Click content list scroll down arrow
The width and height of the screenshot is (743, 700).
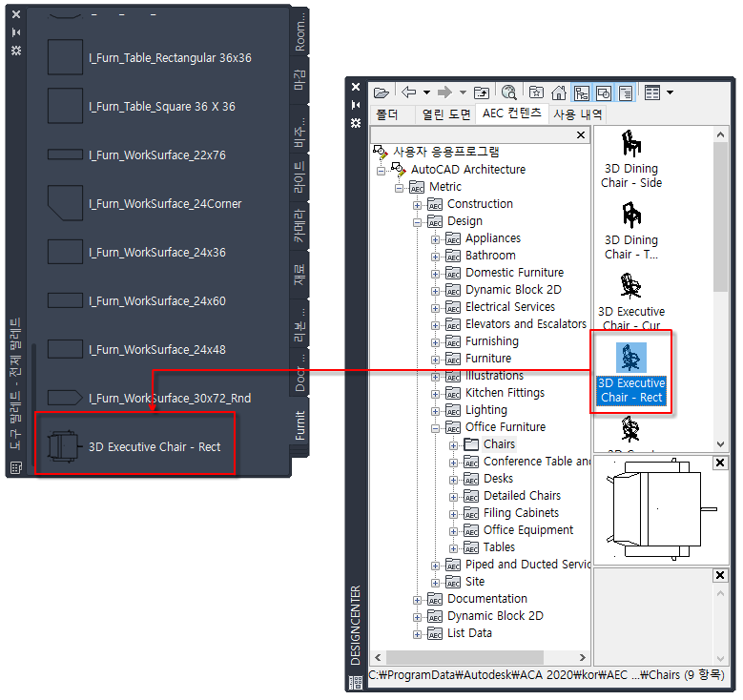721,444
